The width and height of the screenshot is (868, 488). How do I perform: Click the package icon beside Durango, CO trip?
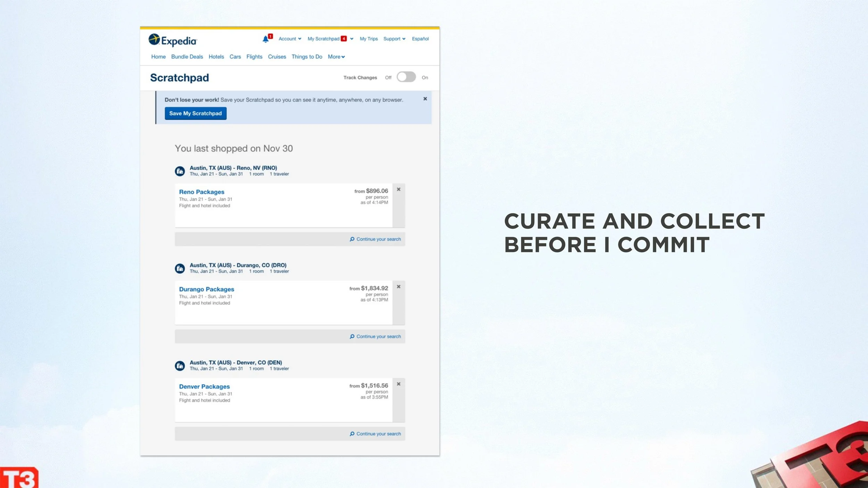click(180, 268)
